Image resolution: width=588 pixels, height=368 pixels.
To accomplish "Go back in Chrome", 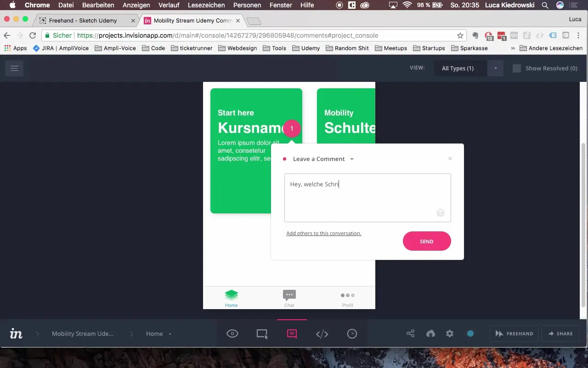I will [x=7, y=35].
